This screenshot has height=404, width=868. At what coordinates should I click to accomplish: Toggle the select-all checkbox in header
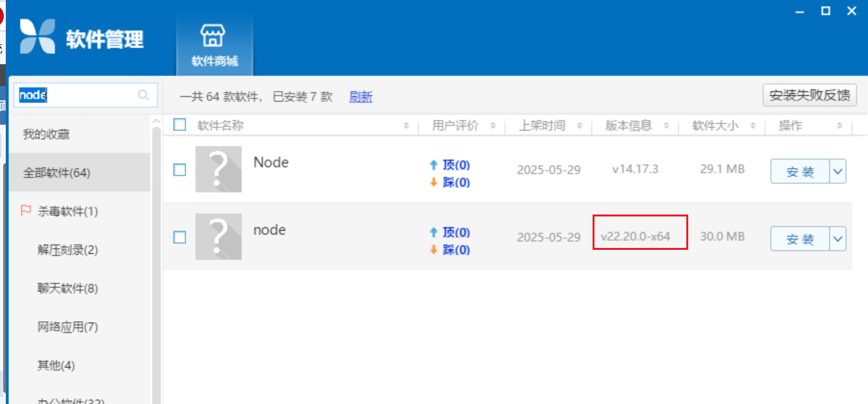[x=180, y=125]
